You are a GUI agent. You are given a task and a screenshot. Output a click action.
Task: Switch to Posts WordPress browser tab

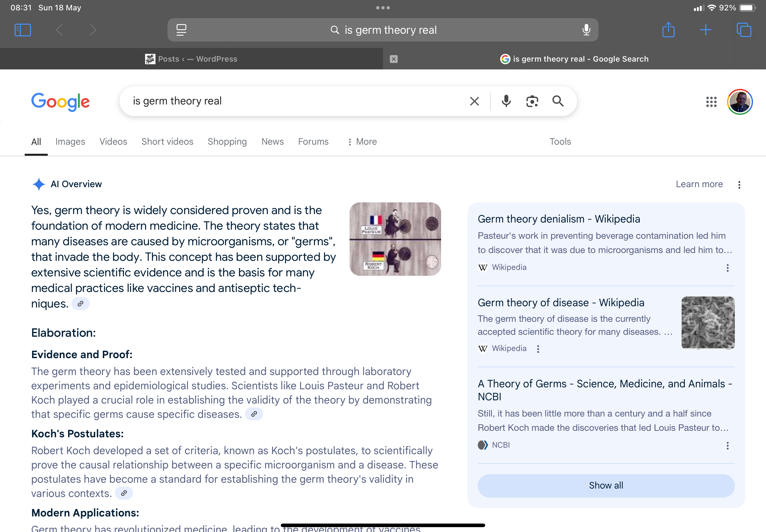(x=191, y=59)
